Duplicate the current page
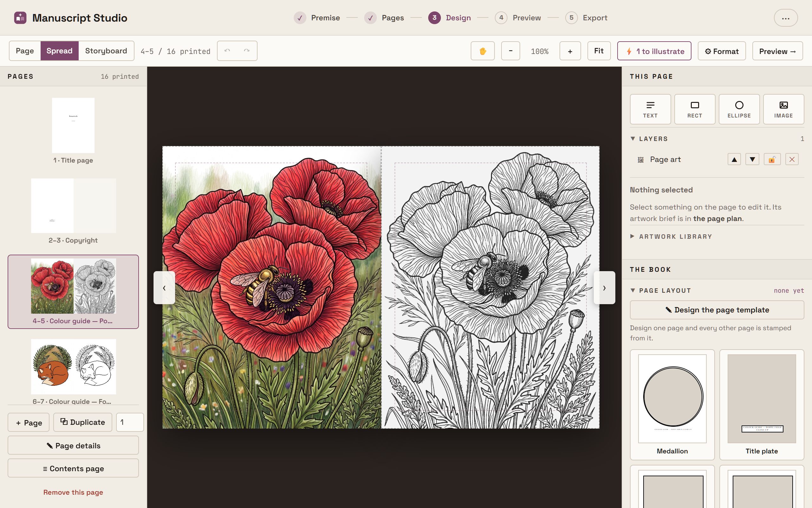 coord(82,422)
